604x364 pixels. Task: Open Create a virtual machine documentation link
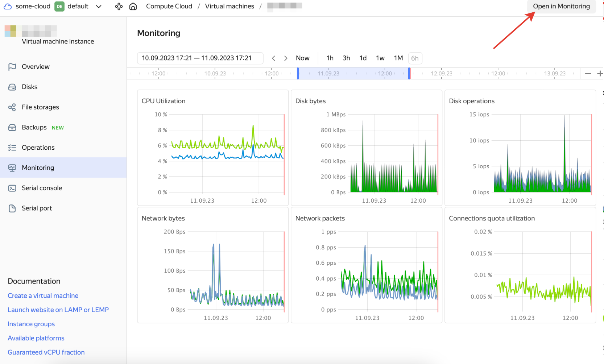43,296
